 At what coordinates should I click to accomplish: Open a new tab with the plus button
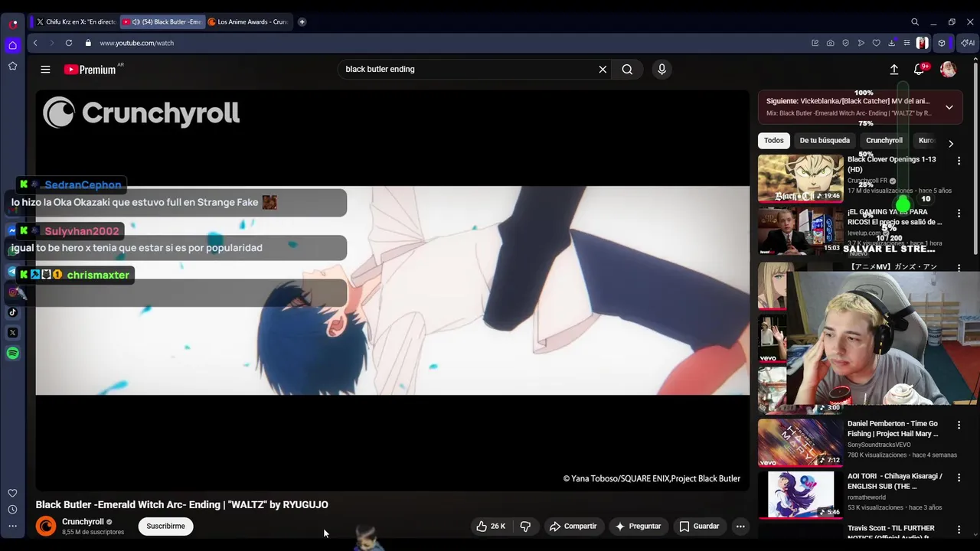[x=302, y=22]
